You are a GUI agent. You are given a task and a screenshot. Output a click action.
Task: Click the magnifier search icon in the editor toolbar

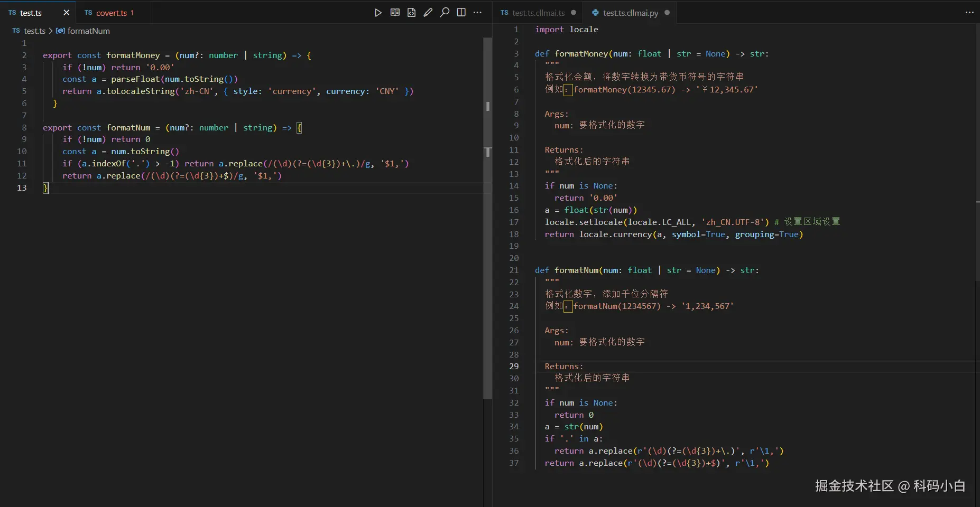click(x=445, y=13)
